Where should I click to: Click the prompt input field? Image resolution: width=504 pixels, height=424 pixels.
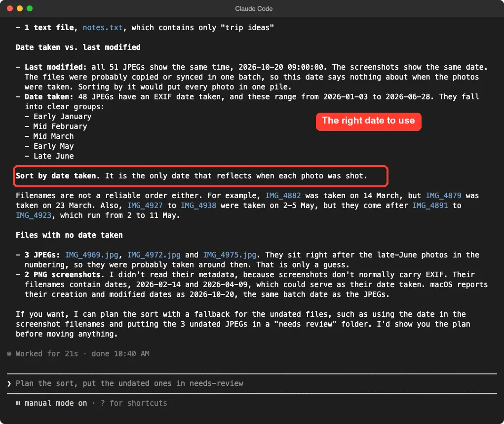[252, 383]
